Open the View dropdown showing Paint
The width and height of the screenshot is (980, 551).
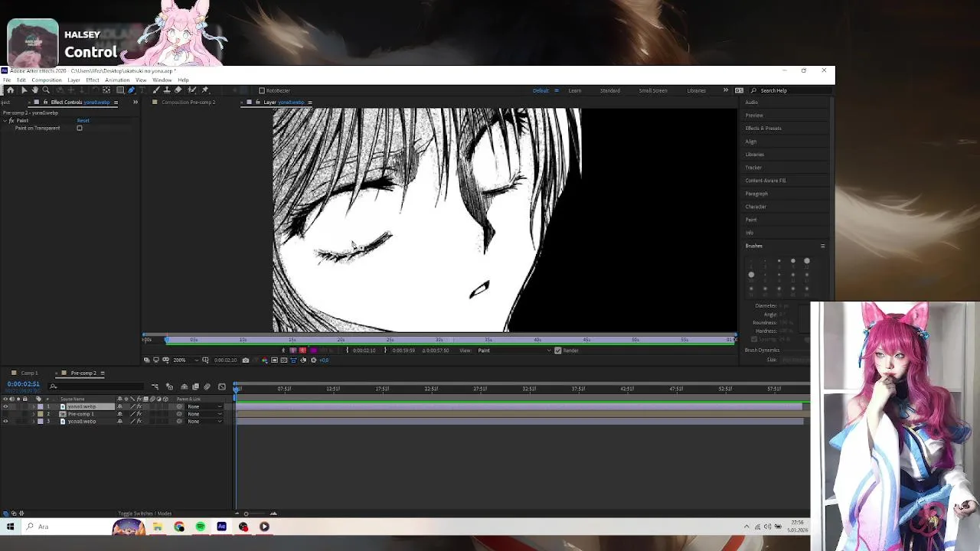click(514, 350)
